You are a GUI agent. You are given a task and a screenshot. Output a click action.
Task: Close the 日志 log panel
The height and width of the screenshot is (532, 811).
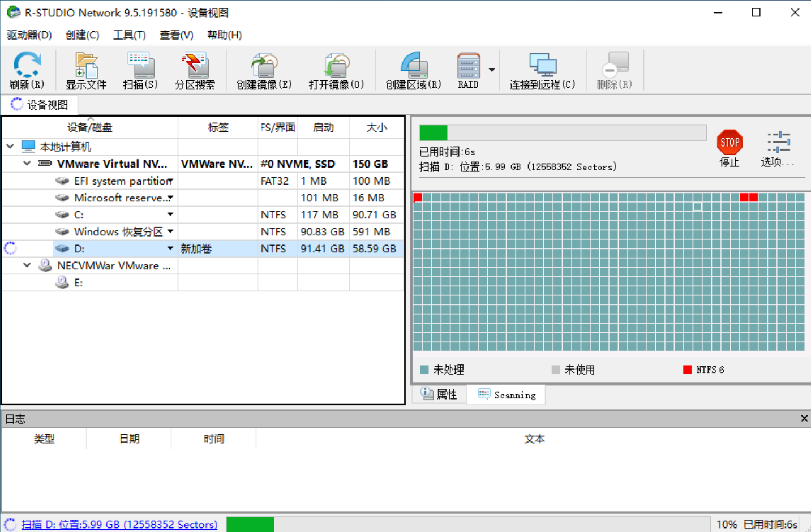804,418
